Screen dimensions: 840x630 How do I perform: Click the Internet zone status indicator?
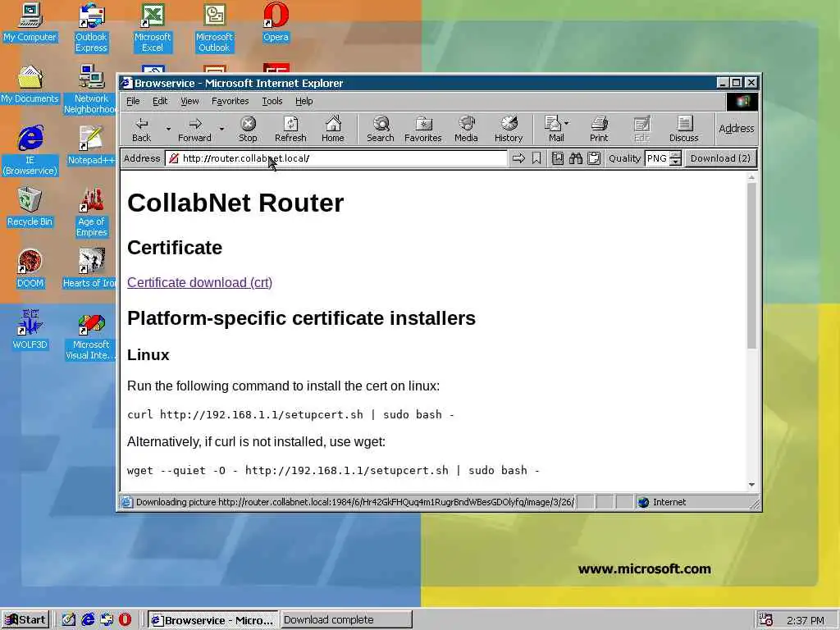click(x=663, y=502)
